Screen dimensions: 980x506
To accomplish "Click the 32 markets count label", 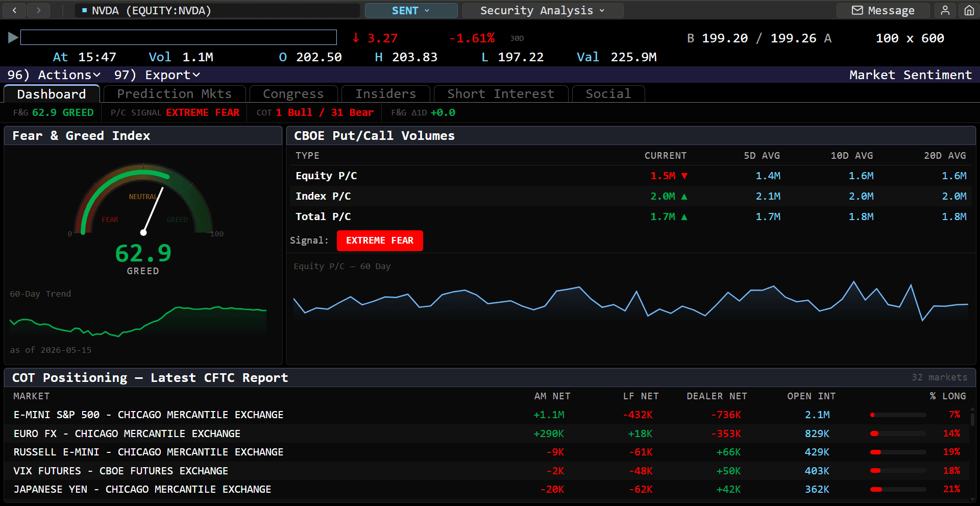I will coord(939,377).
